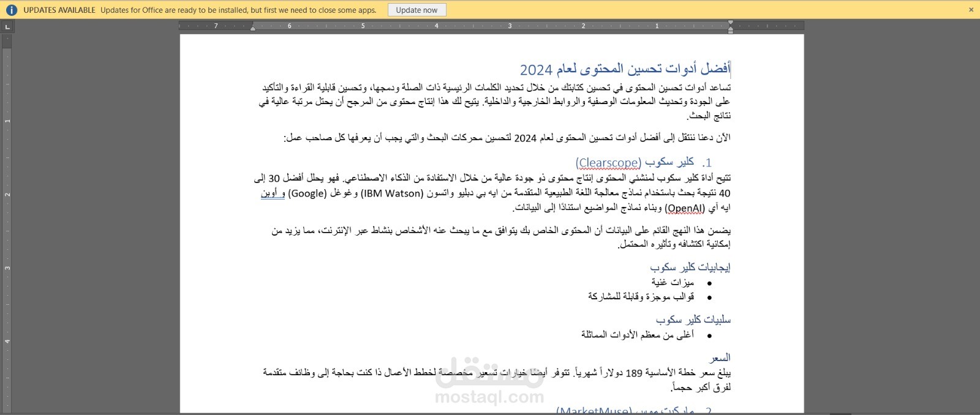980x415 pixels.
Task: Click the horizontal ruler at mark 3
Action: click(x=510, y=26)
